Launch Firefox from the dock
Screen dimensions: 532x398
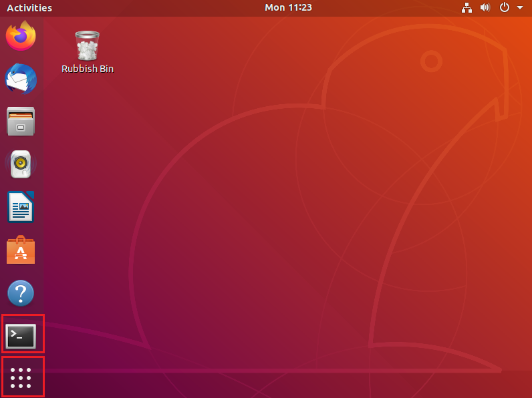click(21, 36)
